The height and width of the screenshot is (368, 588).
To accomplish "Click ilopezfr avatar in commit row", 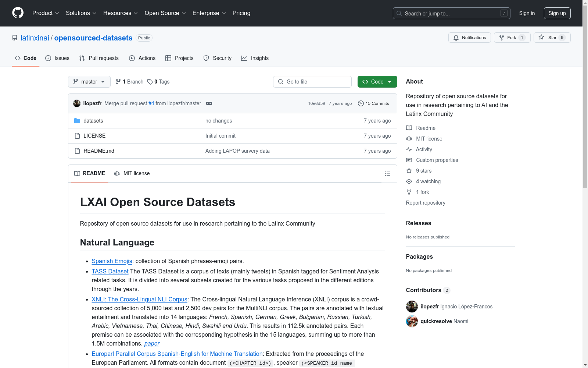I will [77, 103].
